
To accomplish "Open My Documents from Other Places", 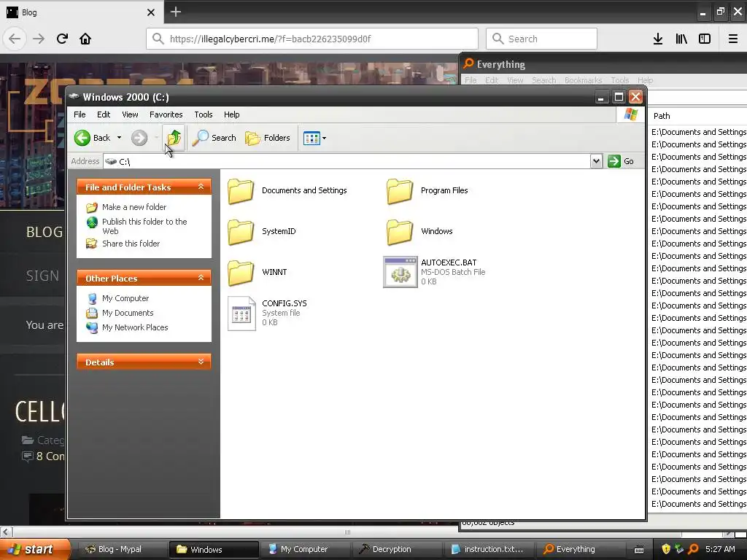I will click(x=128, y=313).
